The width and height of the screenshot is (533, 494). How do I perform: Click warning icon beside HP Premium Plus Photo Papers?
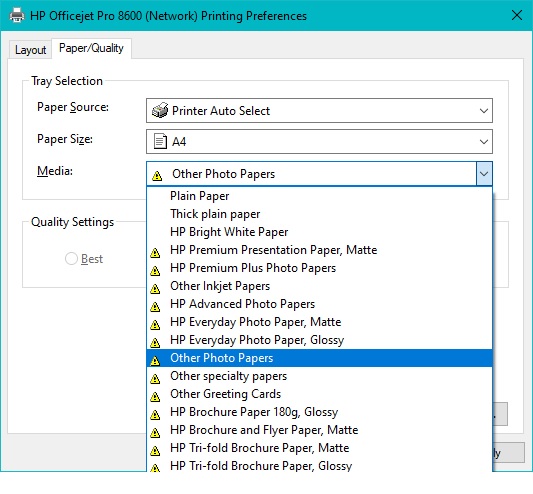tap(155, 271)
